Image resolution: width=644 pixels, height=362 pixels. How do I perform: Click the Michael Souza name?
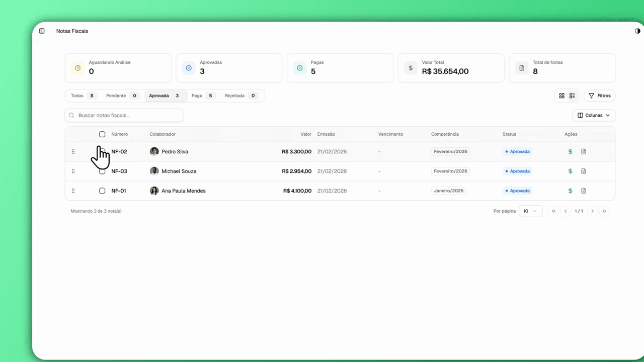179,171
